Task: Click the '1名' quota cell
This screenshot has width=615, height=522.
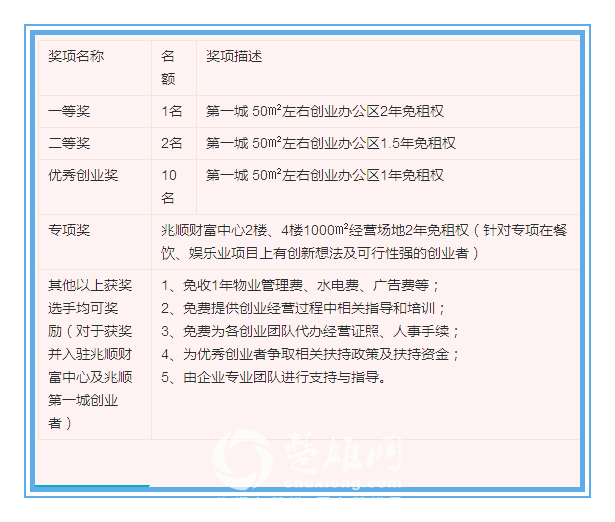Action: click(172, 111)
